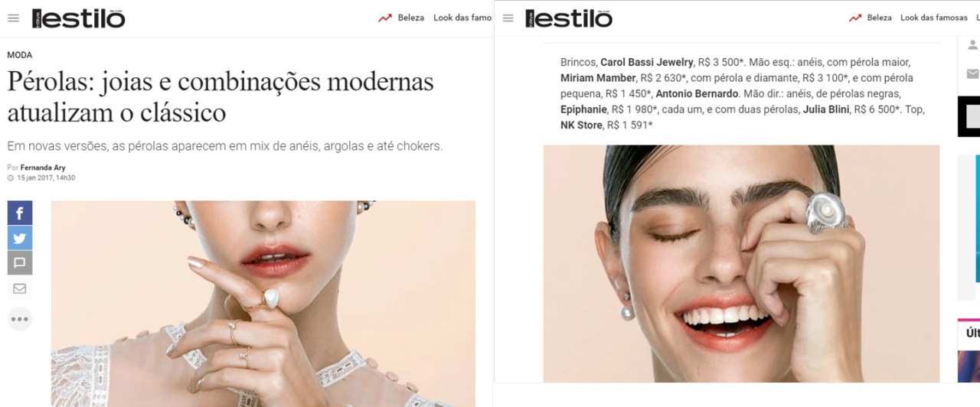This screenshot has height=407, width=980.
Task: Click estilo logo in left page header
Action: (78, 18)
